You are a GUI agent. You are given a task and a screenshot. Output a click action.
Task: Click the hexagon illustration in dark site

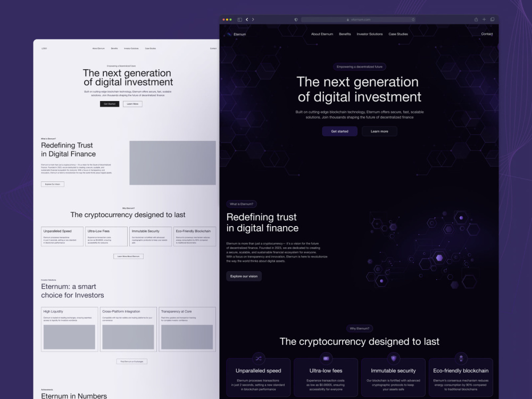pyautogui.click(x=424, y=250)
